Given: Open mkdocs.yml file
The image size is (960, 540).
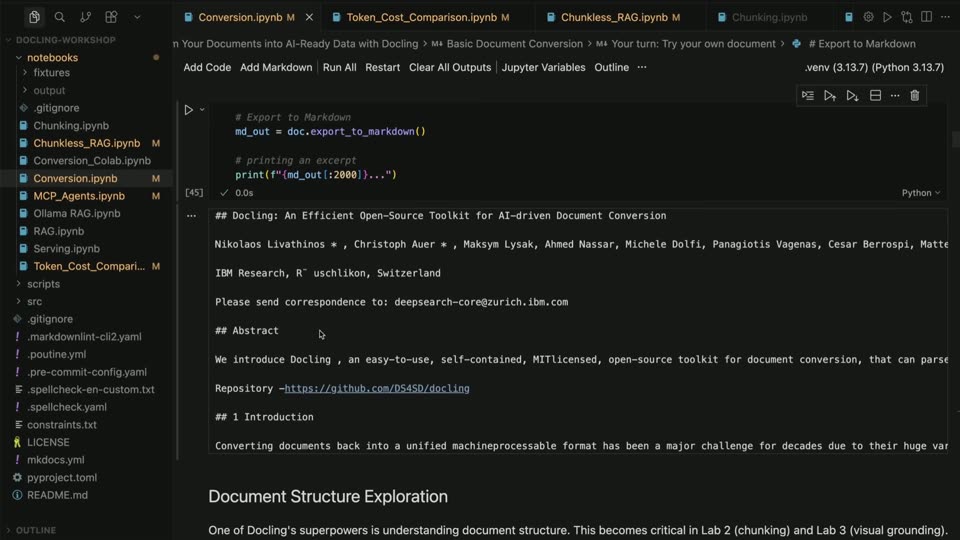Looking at the screenshot, I should [x=55, y=460].
